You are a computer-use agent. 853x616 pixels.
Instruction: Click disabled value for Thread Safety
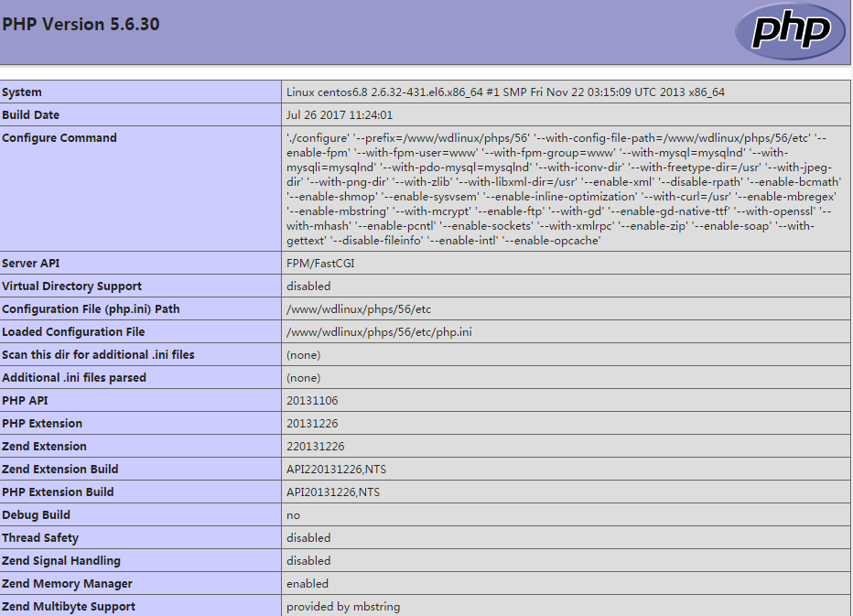pos(308,537)
